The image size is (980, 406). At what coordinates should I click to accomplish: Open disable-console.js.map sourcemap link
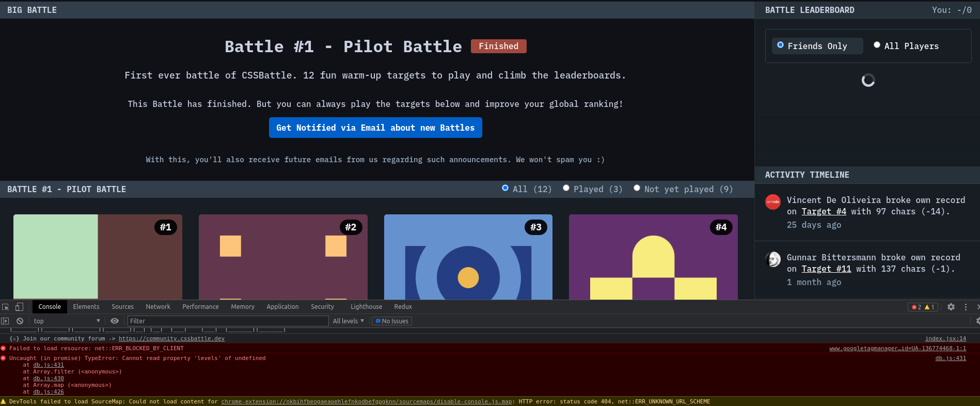(x=367, y=402)
